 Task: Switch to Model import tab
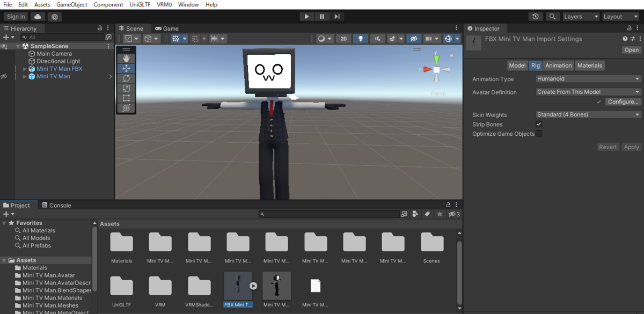517,65
